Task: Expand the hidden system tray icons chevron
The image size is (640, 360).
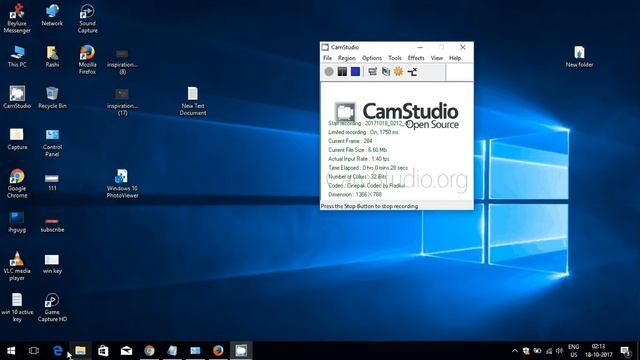Action: [515, 351]
